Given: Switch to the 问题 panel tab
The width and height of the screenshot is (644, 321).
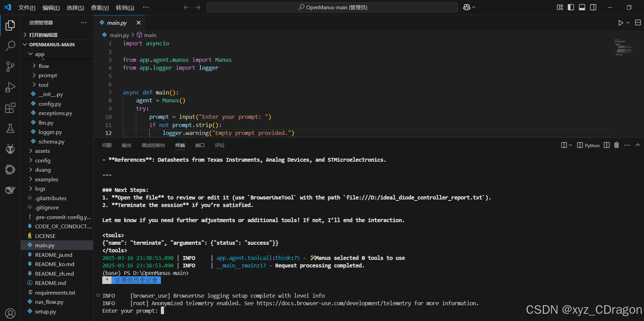Looking at the screenshot, I should coord(107,145).
